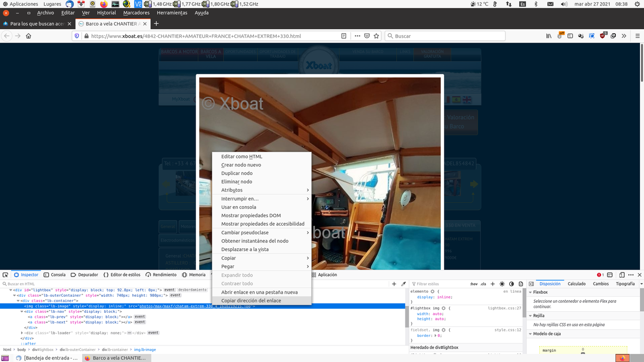Screen dimensions: 644x362
Task: Open the Copiar submenu
Action: coord(262,258)
